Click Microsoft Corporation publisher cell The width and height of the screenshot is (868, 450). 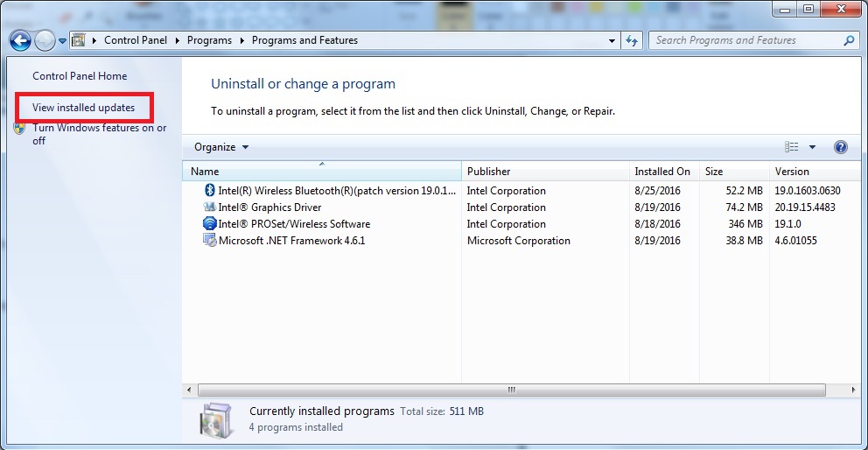tap(518, 241)
